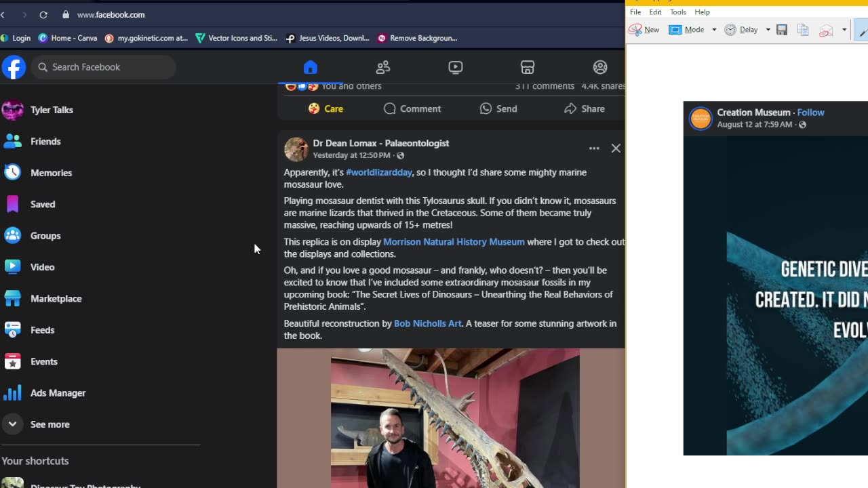Viewport: 868px width, 488px height.
Task: Open the Remove Background bookmark
Action: tap(418, 38)
